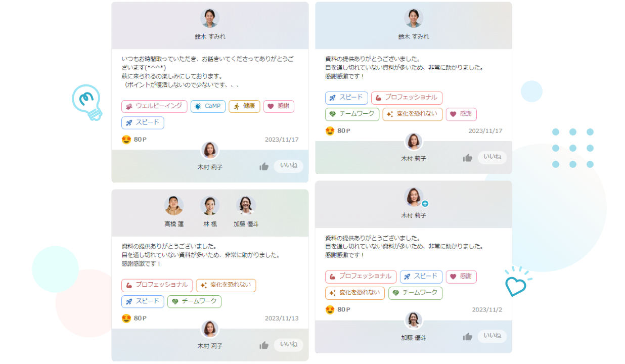The width and height of the screenshot is (625, 364).
Task: Select the ウェルビーイング tag
Action: point(154,106)
